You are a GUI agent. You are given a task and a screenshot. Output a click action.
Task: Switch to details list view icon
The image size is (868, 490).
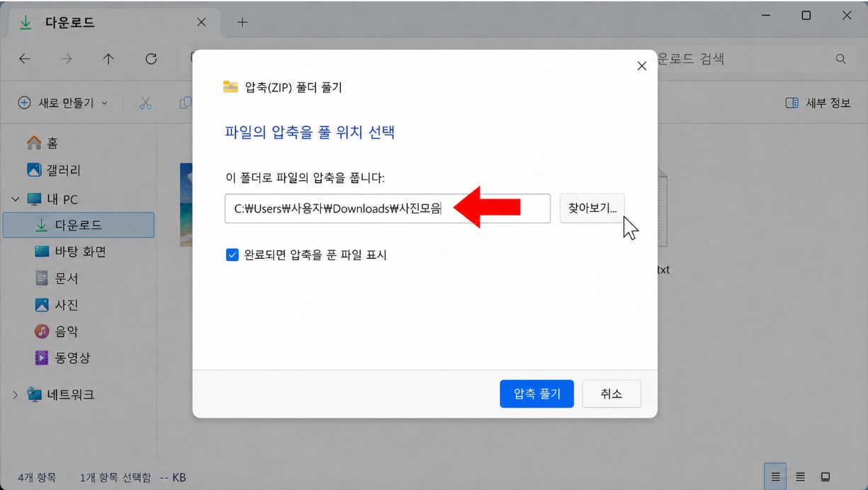[775, 477]
